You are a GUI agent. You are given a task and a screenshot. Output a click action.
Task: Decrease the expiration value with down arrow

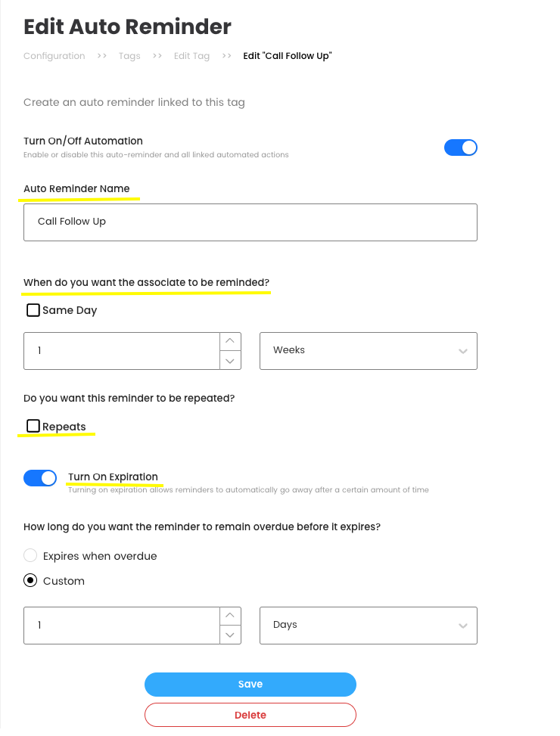tap(230, 635)
